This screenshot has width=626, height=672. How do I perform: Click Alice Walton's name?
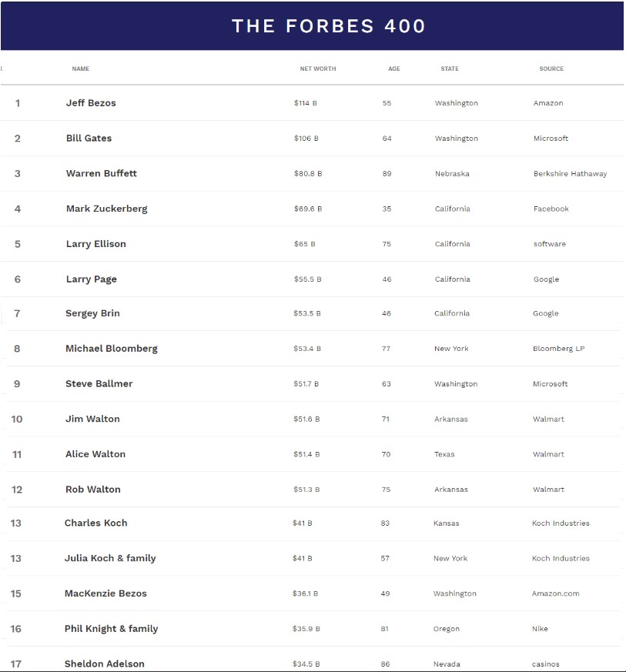(95, 454)
